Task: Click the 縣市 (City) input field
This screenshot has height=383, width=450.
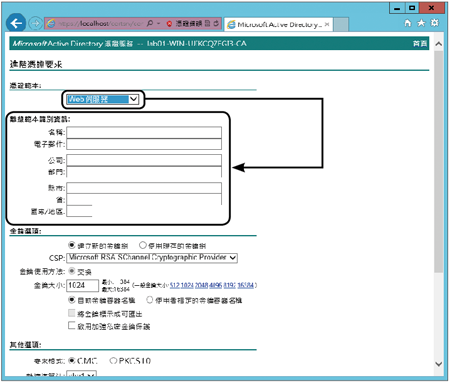Action: tap(144, 188)
